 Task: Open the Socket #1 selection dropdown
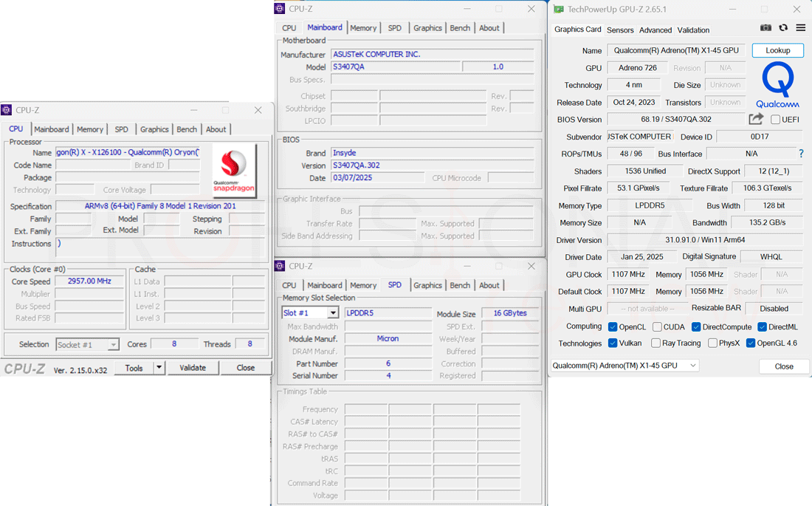click(113, 345)
